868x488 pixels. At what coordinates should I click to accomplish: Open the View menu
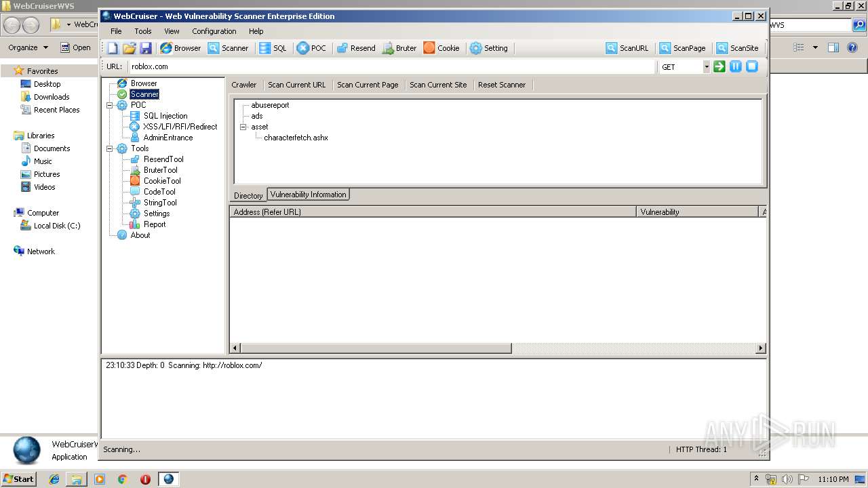(172, 31)
